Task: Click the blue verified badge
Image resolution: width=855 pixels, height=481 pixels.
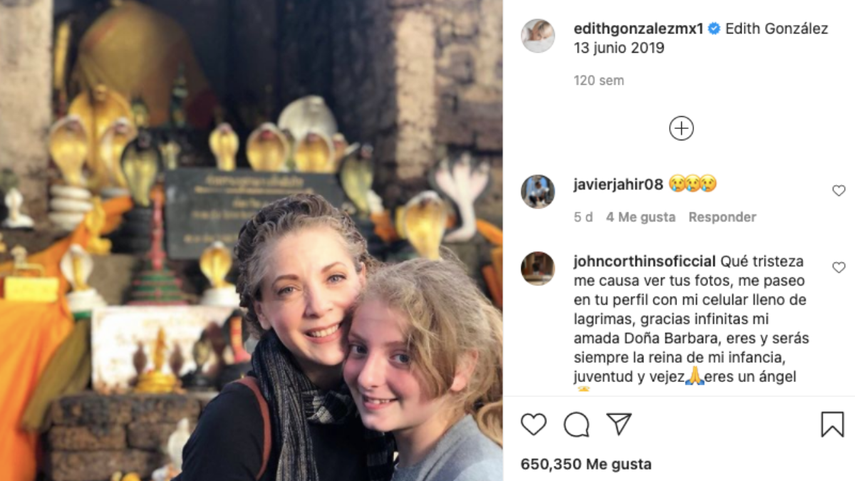Action: click(x=714, y=29)
